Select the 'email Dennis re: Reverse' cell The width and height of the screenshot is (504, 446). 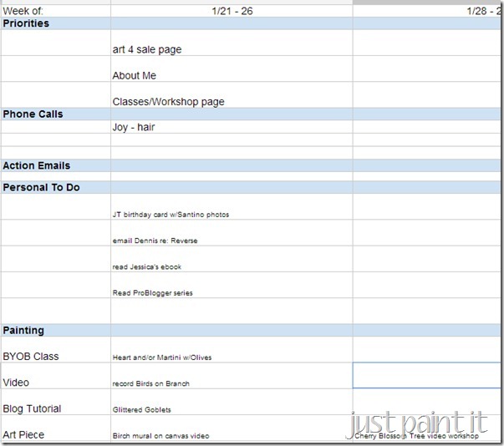[232, 233]
